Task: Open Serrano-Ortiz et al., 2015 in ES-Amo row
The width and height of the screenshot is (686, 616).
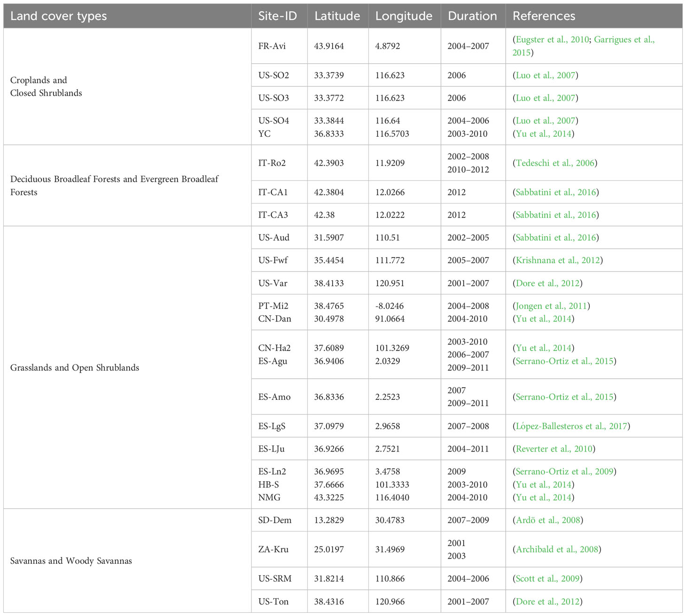Action: (x=565, y=397)
